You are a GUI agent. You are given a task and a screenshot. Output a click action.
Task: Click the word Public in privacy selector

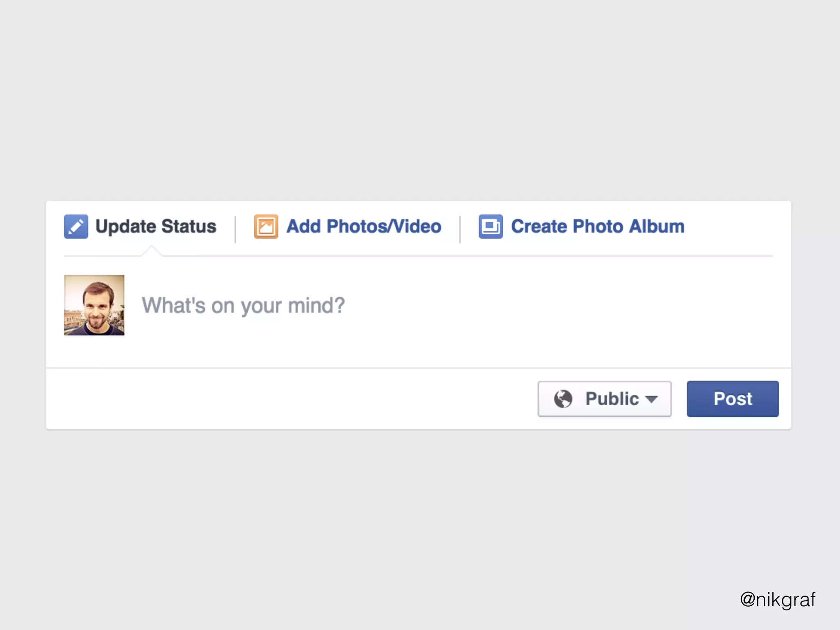click(612, 399)
